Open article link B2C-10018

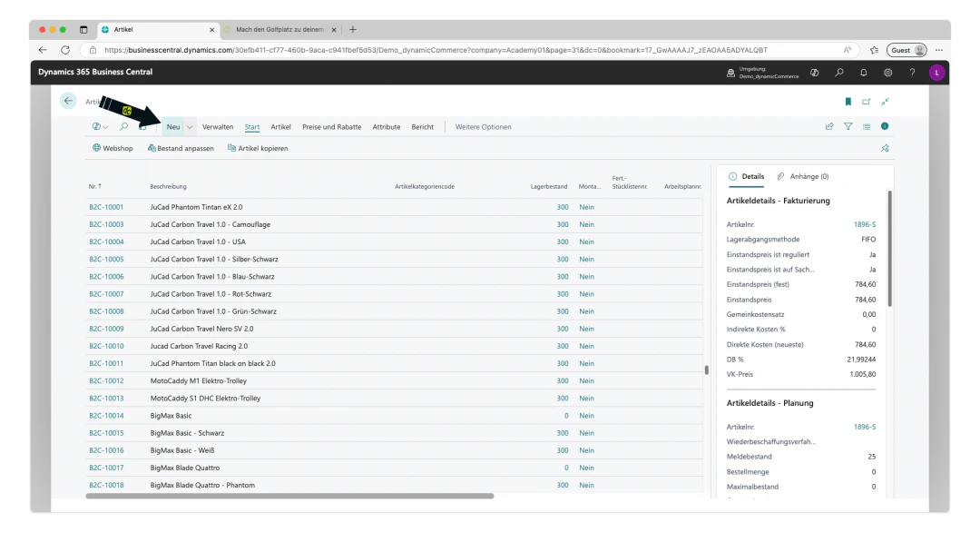tap(106, 485)
